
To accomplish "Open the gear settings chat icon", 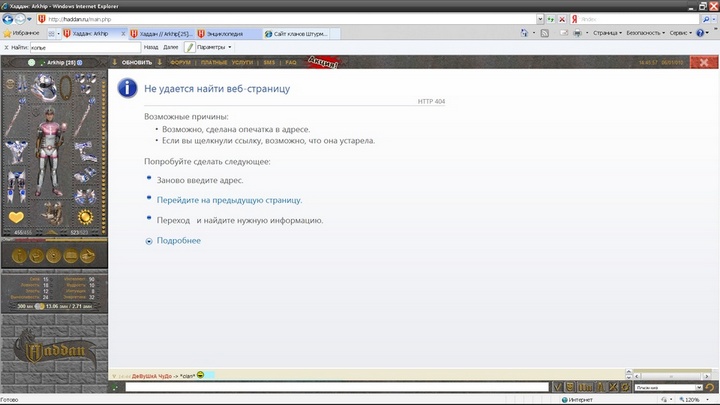I will 625,387.
